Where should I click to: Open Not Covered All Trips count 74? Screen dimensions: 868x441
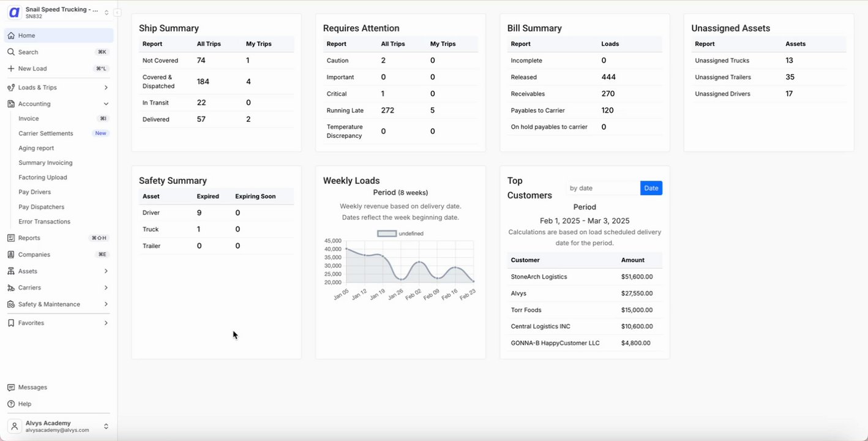click(x=201, y=61)
